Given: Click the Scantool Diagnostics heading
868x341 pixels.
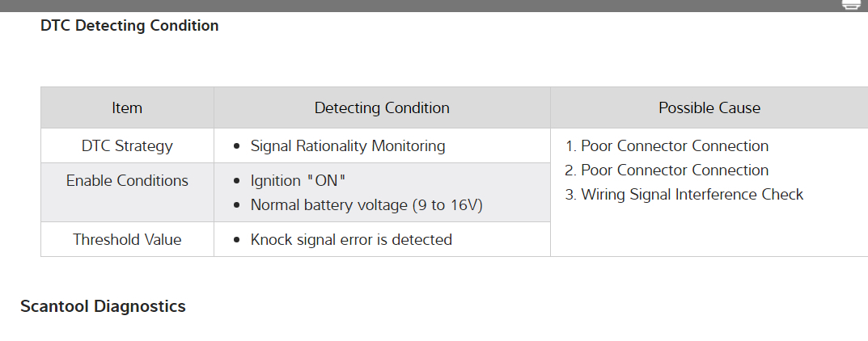Looking at the screenshot, I should click(x=103, y=306).
